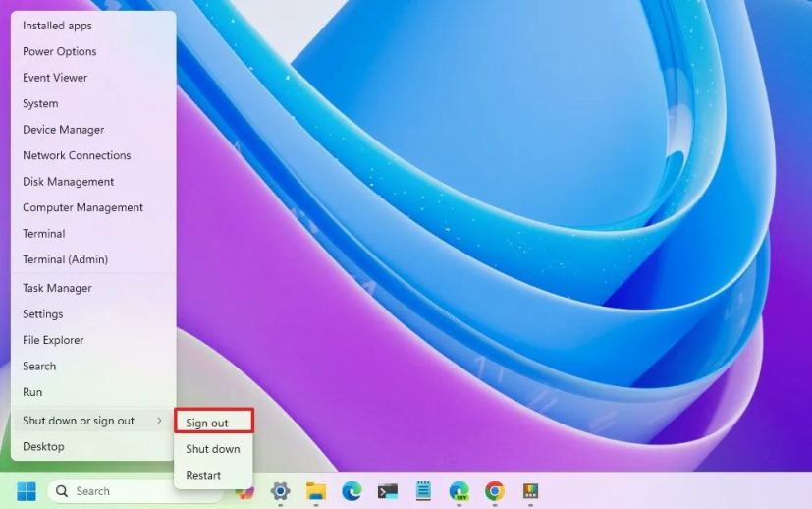Viewport: 812px width, 509px height.
Task: Open Task Manager
Action: pyautogui.click(x=93, y=288)
